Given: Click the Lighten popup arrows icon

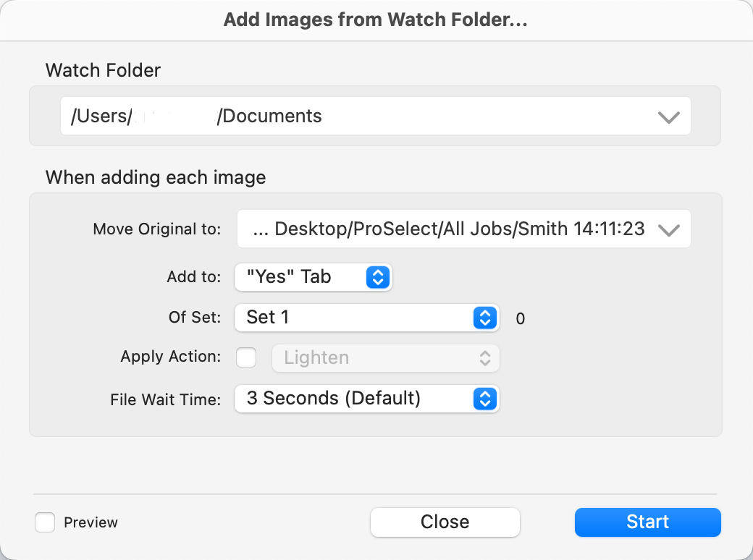Looking at the screenshot, I should (x=485, y=357).
